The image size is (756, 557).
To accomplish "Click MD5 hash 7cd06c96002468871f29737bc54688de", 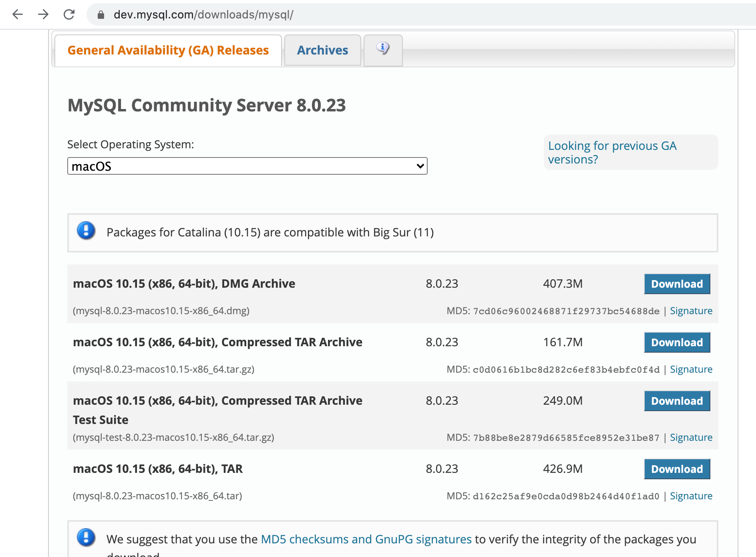I will (566, 311).
